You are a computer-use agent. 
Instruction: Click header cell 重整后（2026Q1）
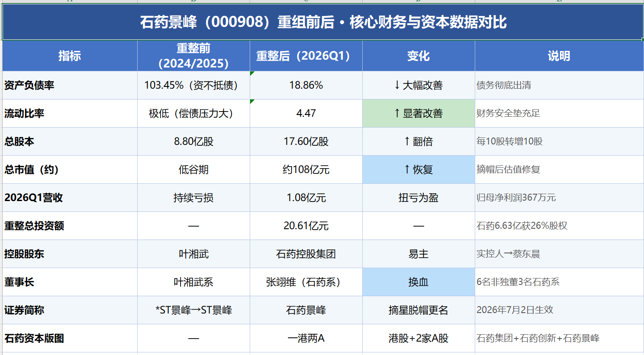click(x=306, y=56)
